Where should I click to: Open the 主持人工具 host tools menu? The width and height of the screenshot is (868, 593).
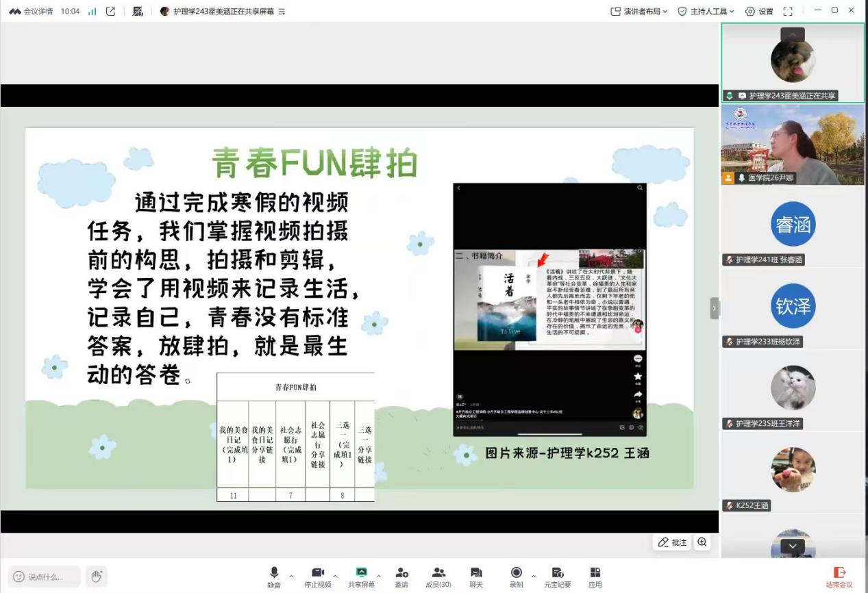tap(706, 11)
